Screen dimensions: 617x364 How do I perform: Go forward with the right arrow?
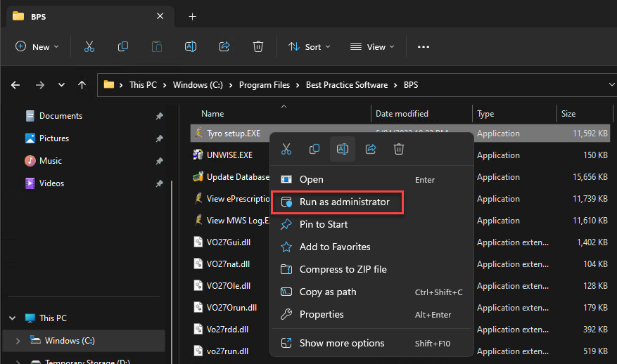tap(39, 85)
